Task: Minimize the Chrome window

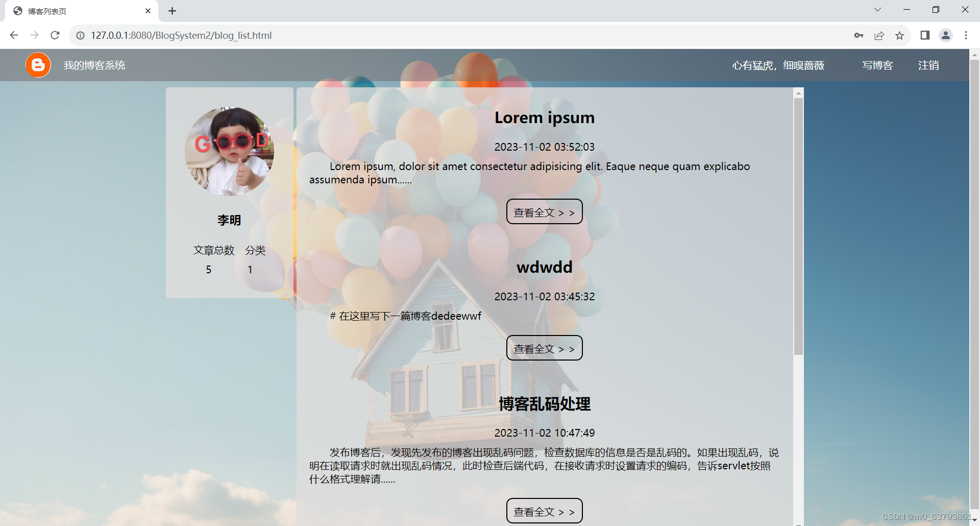Action: tap(906, 10)
